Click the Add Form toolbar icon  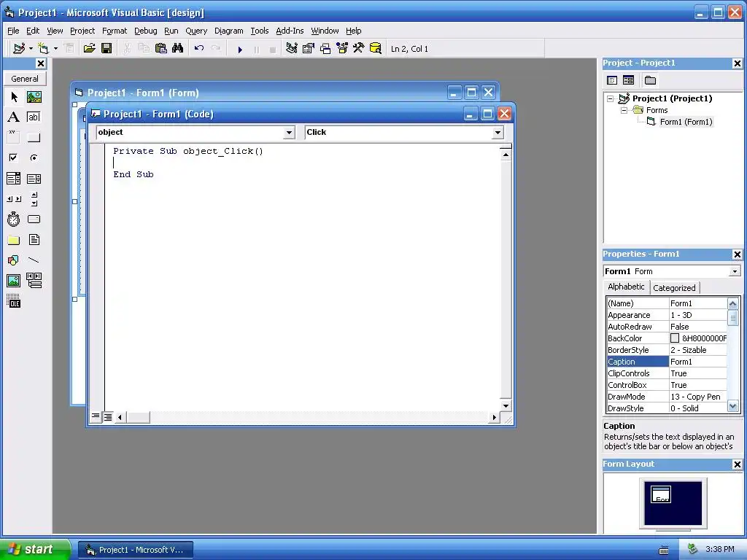[x=43, y=49]
